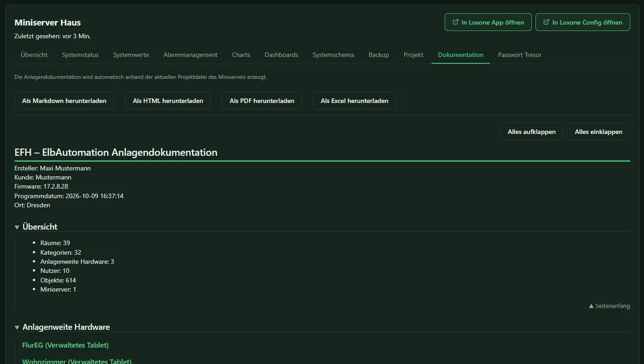Click Alles einklappen to collapse all
This screenshot has height=364, width=644.
(x=598, y=132)
